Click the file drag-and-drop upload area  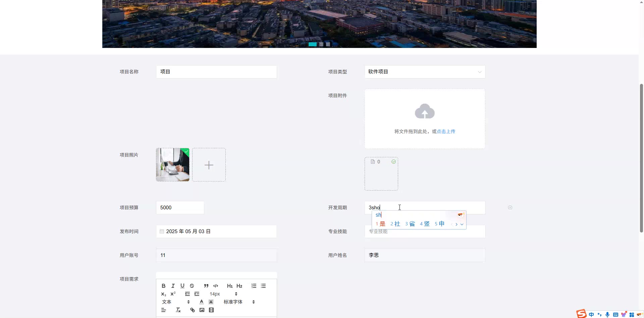[425, 119]
